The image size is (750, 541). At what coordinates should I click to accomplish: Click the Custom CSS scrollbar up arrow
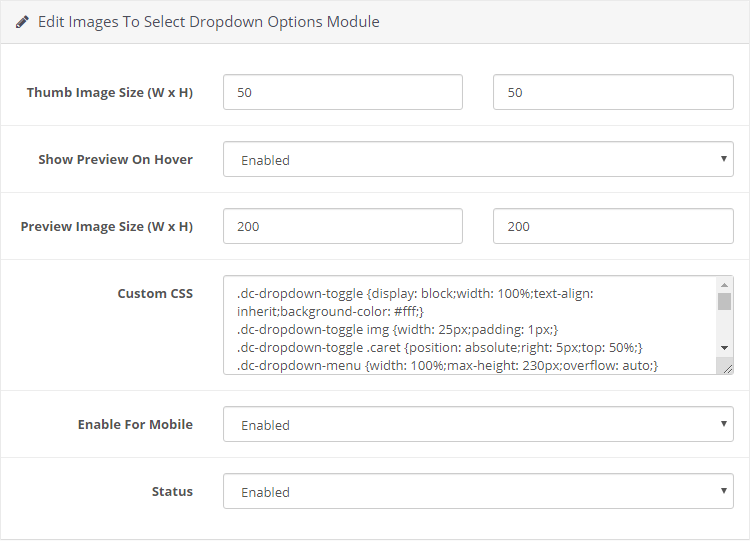(x=725, y=285)
